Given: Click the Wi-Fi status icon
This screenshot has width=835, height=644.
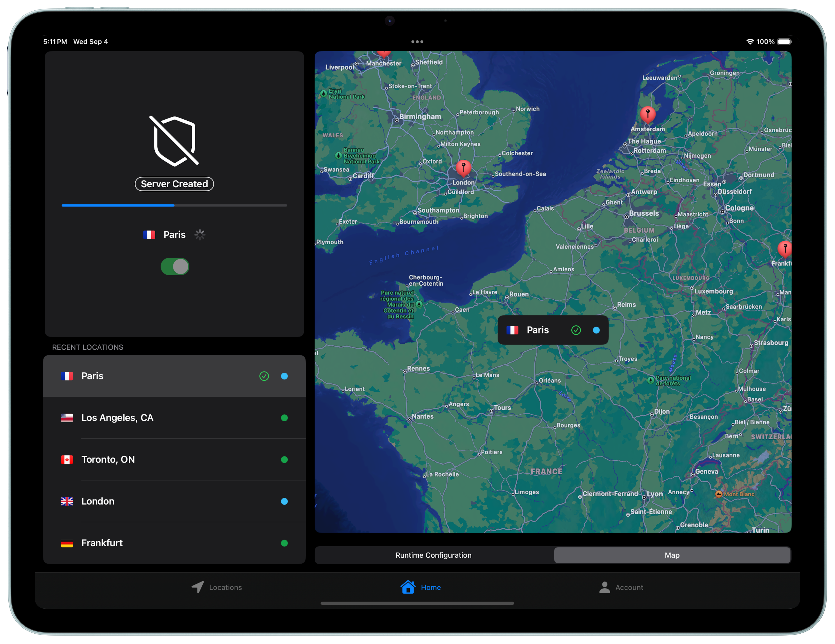Looking at the screenshot, I should (x=750, y=42).
